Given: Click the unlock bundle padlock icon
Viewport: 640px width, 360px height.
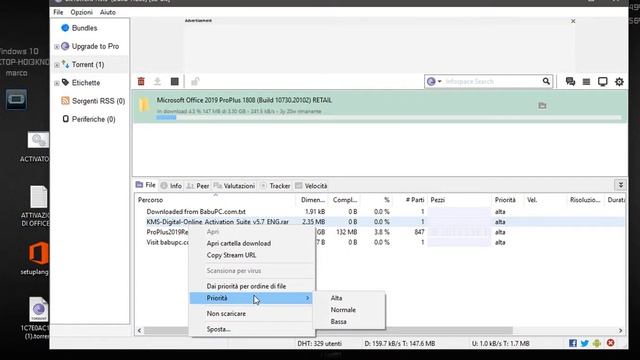Looking at the screenshot, I should [x=195, y=82].
